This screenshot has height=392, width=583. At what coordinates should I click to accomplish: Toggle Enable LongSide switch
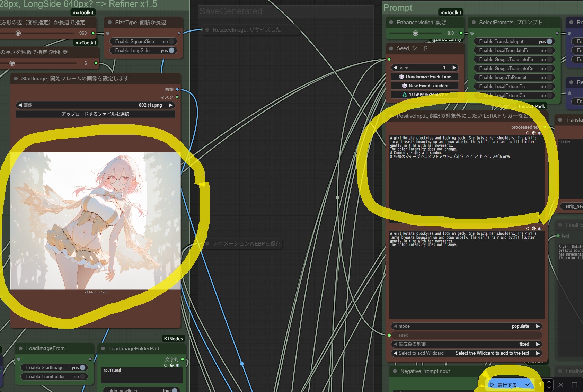point(171,51)
